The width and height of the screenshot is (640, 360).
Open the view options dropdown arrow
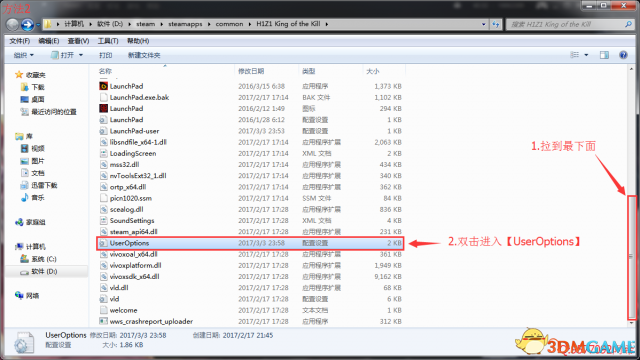pos(586,55)
